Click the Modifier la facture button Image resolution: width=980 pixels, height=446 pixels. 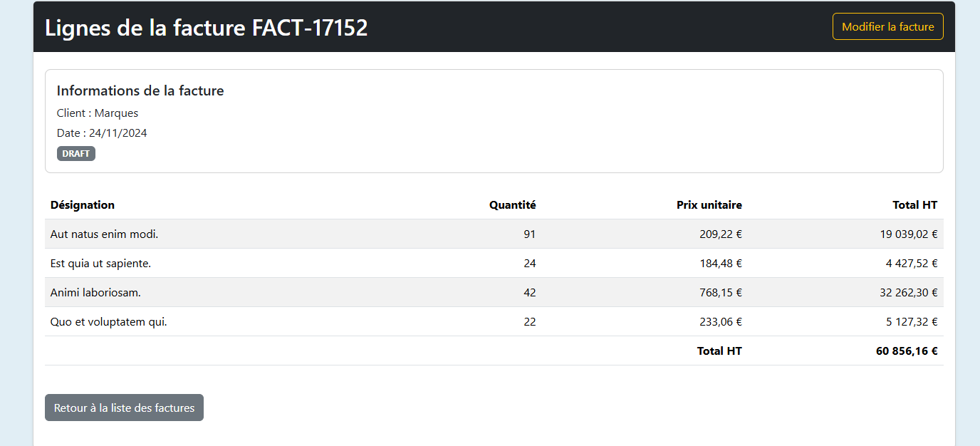click(887, 26)
